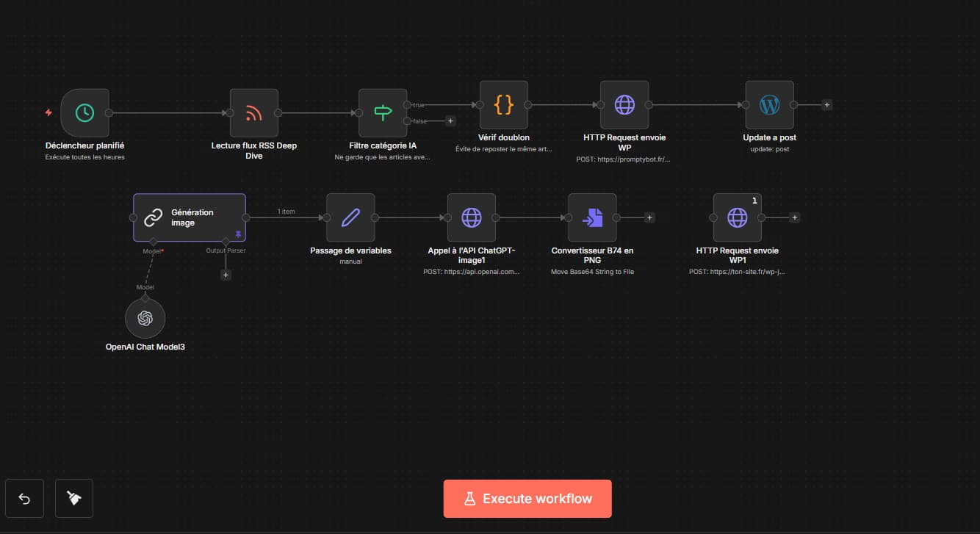Open the Lecture flux RSS Deep Dive node
This screenshot has height=534, width=980.
pyautogui.click(x=253, y=113)
